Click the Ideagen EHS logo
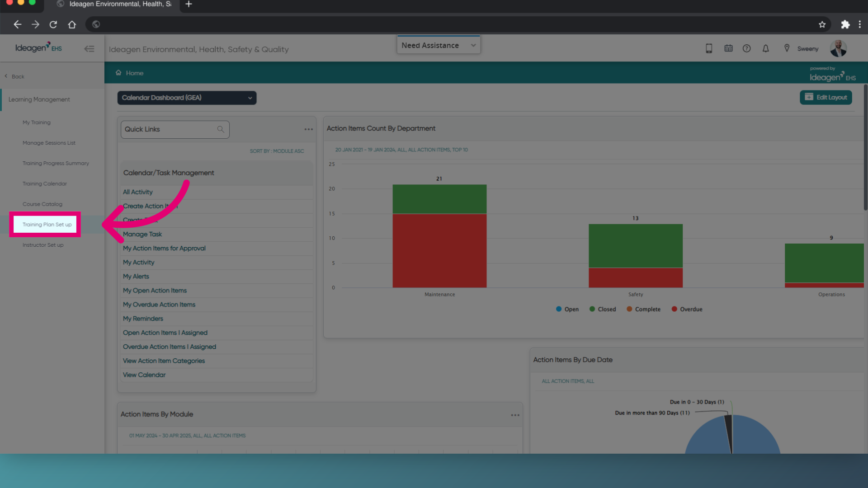The image size is (868, 488). pyautogui.click(x=38, y=47)
